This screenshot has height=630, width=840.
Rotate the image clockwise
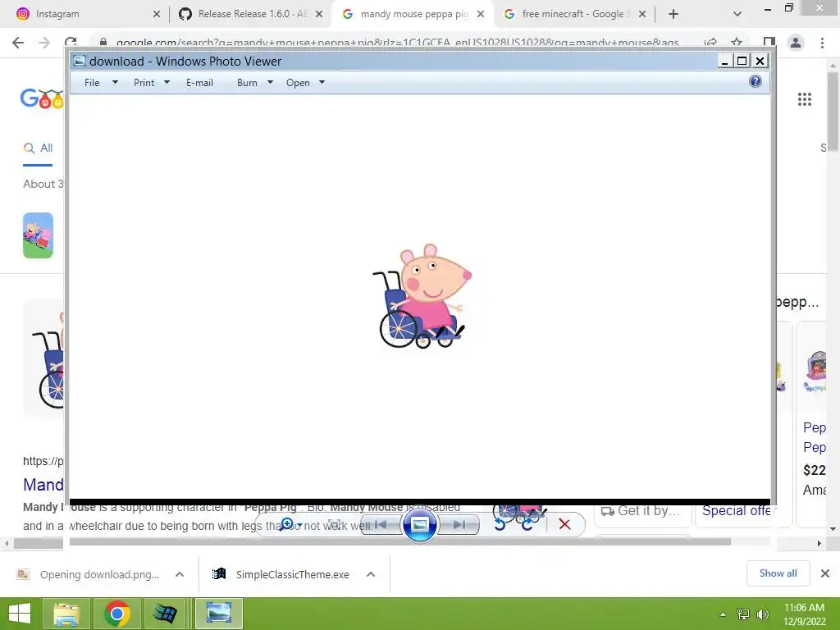tap(527, 524)
